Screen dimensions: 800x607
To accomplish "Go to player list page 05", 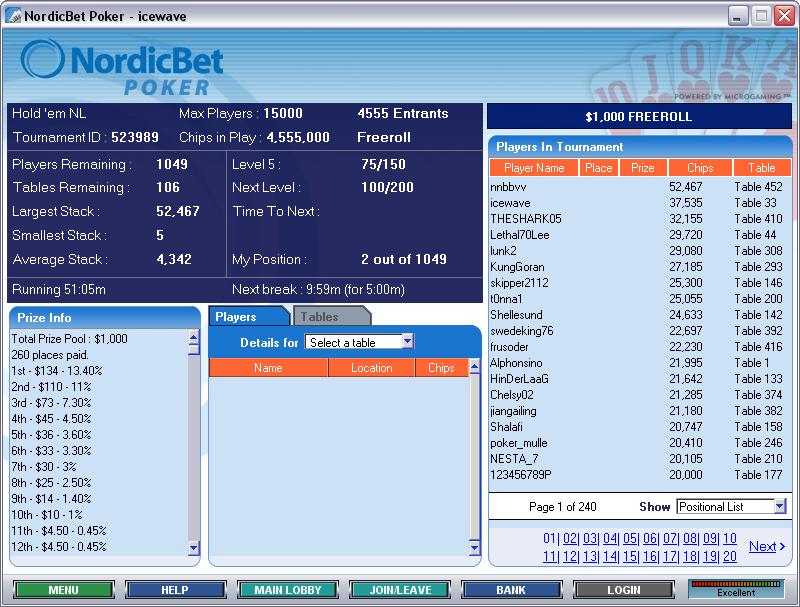I will tap(630, 538).
